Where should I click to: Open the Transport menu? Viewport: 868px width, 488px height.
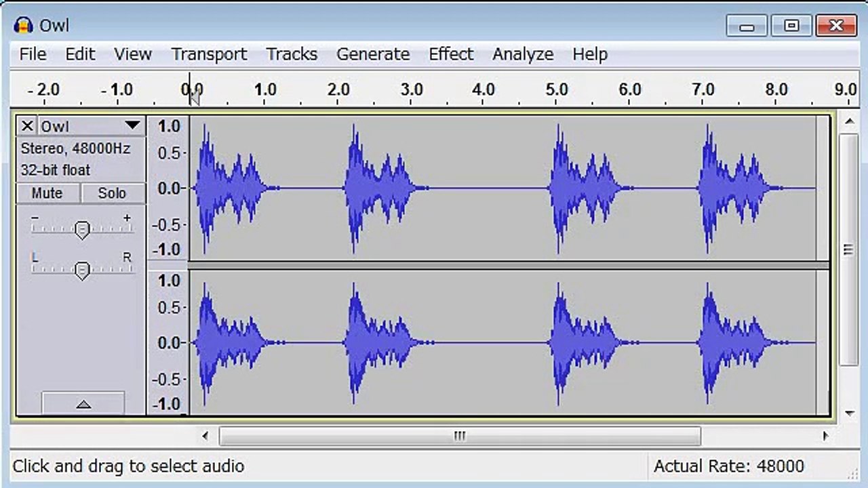coord(209,54)
